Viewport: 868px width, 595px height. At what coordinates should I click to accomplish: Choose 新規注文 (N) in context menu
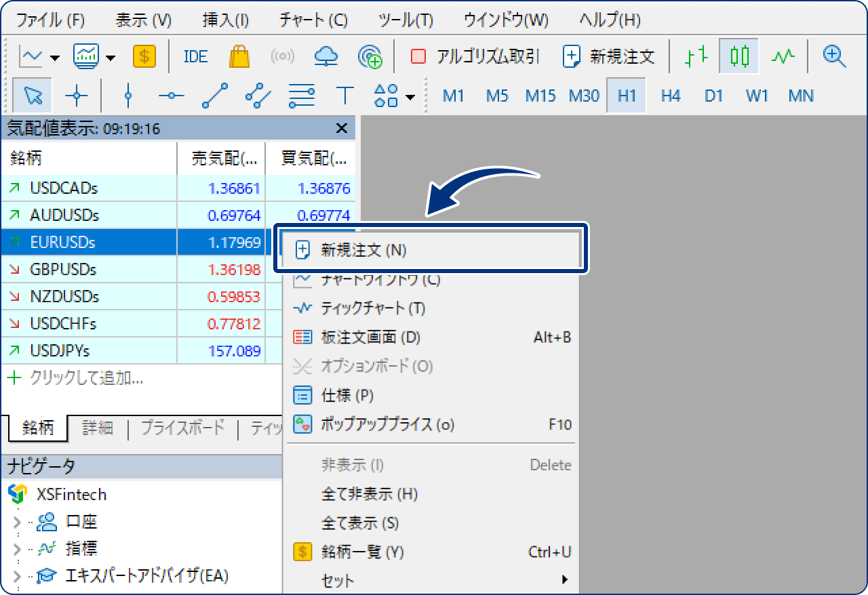click(x=431, y=250)
